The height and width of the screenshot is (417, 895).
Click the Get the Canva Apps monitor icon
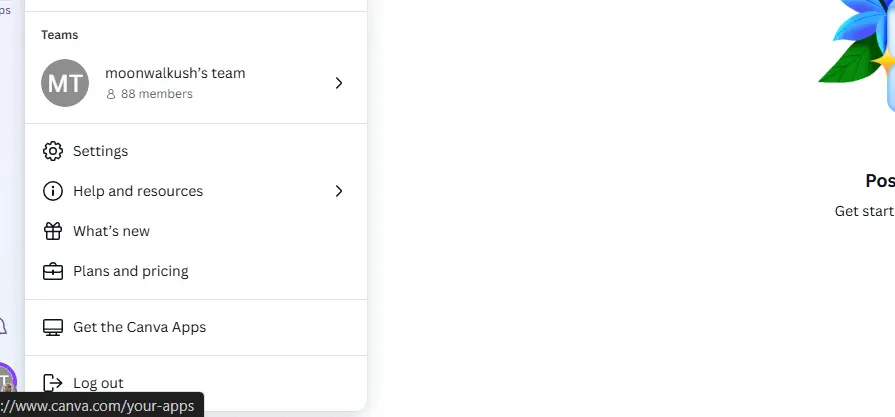[53, 327]
